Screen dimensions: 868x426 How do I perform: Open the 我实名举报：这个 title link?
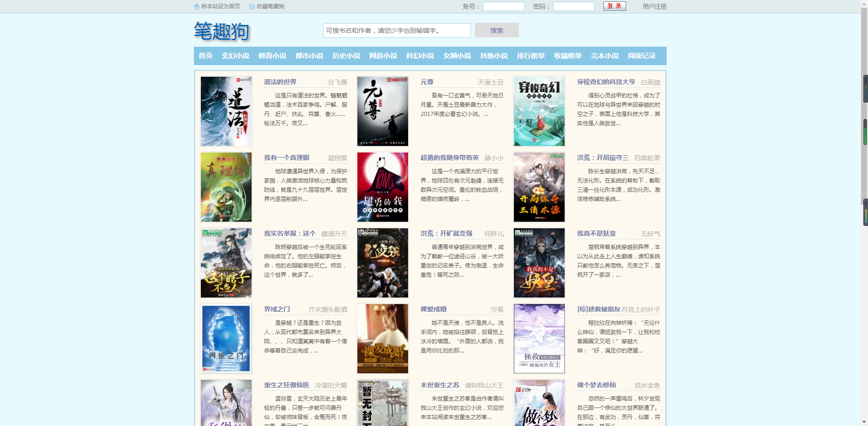point(290,233)
